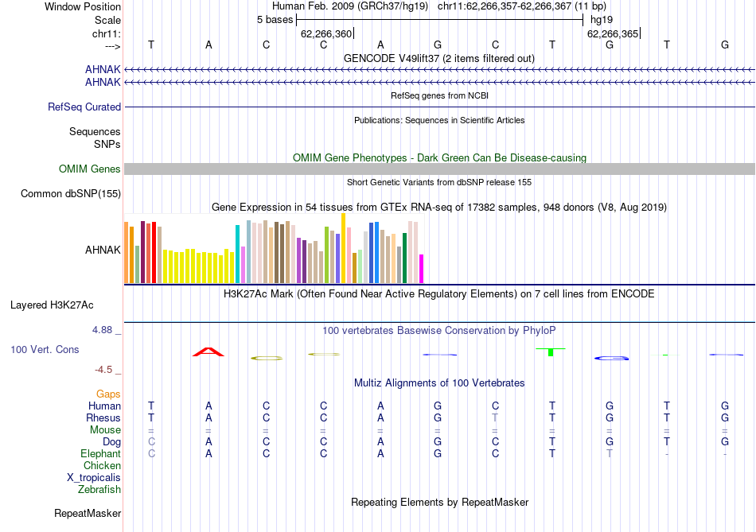Select the Common dbSNP(155) track label
This screenshot has height=532, width=756.
[x=71, y=194]
